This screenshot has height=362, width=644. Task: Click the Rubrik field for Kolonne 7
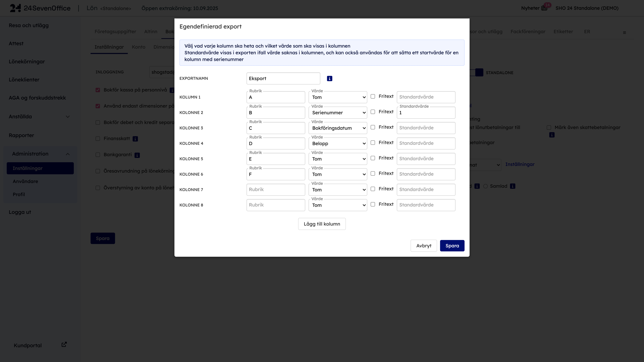tap(276, 190)
